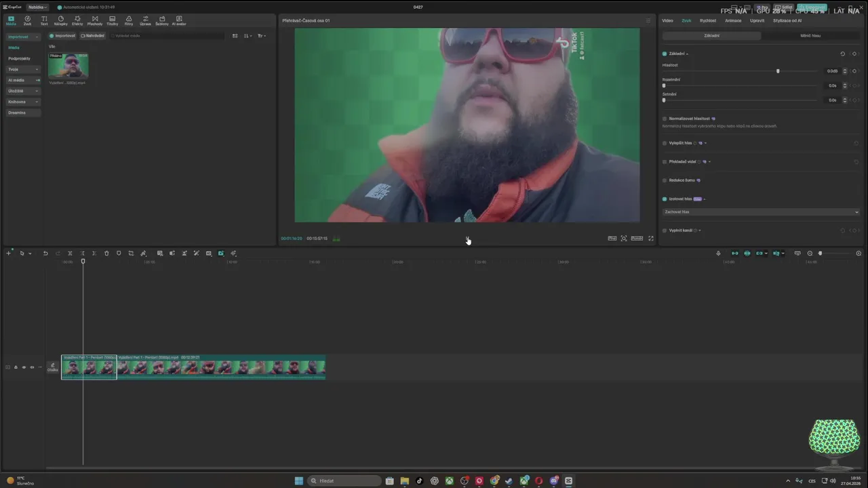868x488 pixels.
Task: Open the sort dropdown in the media panel
Action: [248, 36]
